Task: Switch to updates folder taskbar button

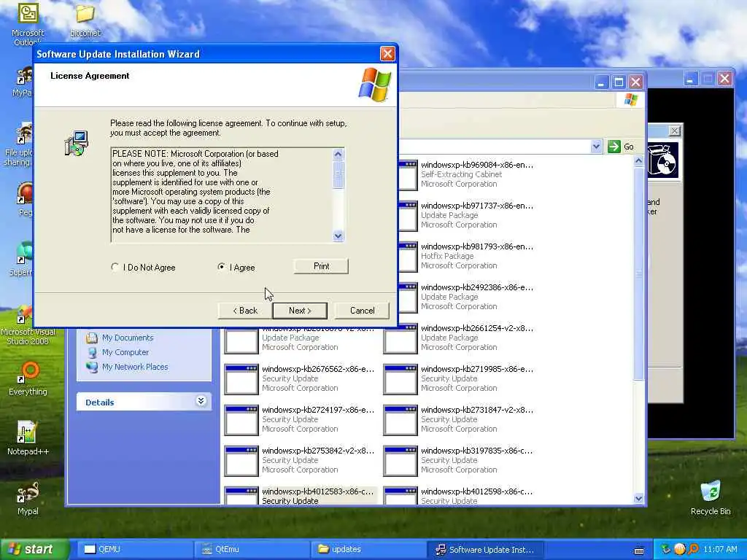Action: click(x=368, y=550)
